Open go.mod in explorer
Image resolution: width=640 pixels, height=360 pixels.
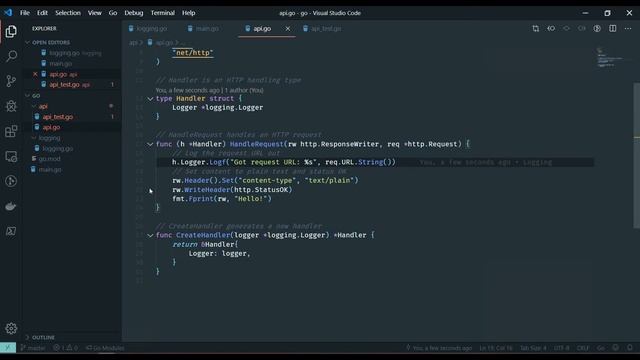click(72, 159)
